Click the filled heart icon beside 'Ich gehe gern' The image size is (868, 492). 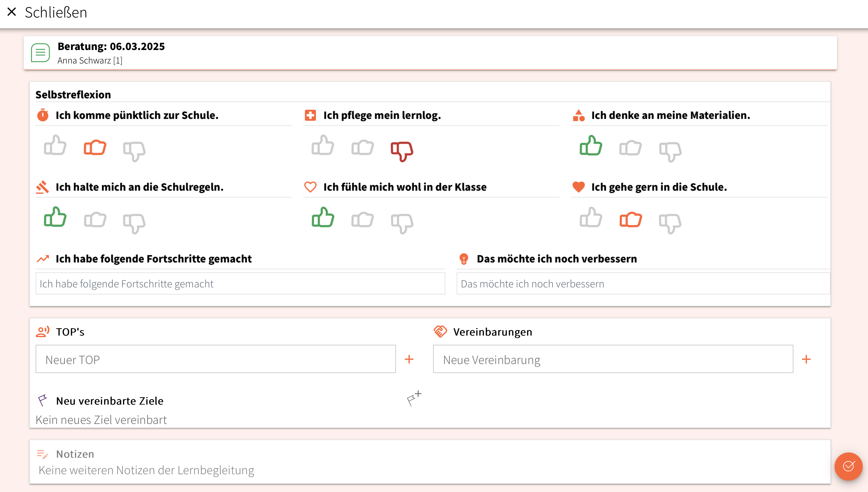tap(579, 187)
